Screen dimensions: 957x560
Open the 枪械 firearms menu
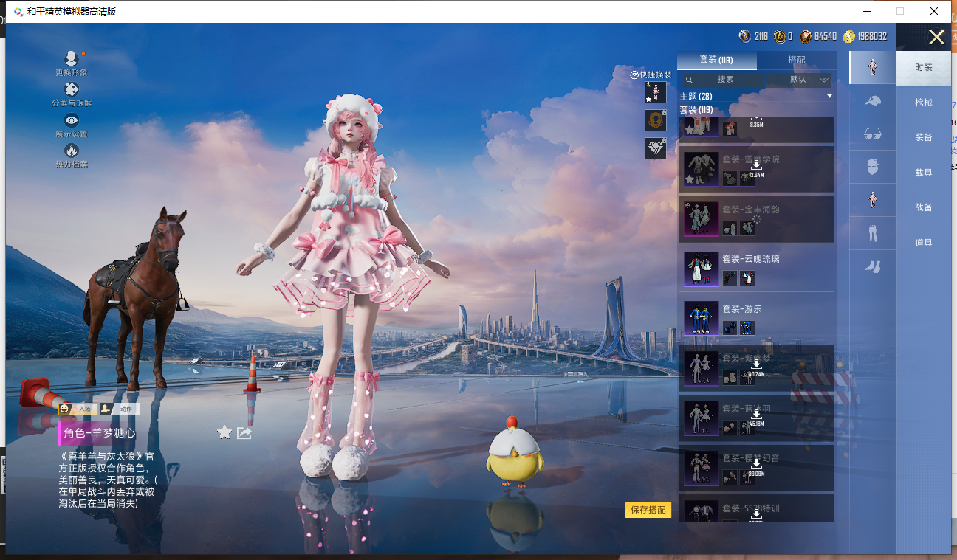(924, 103)
